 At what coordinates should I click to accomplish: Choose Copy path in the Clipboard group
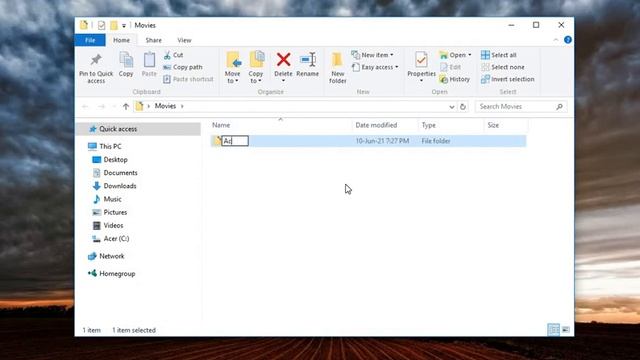point(183,67)
